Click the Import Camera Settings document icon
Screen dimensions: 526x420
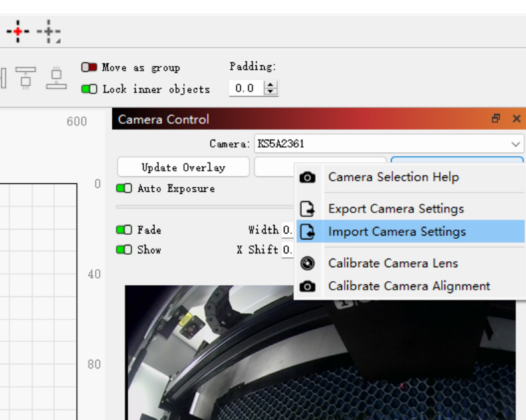point(307,231)
